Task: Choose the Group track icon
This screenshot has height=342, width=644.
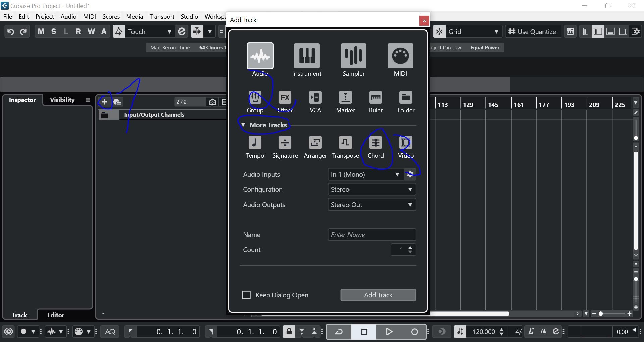Action: click(255, 97)
